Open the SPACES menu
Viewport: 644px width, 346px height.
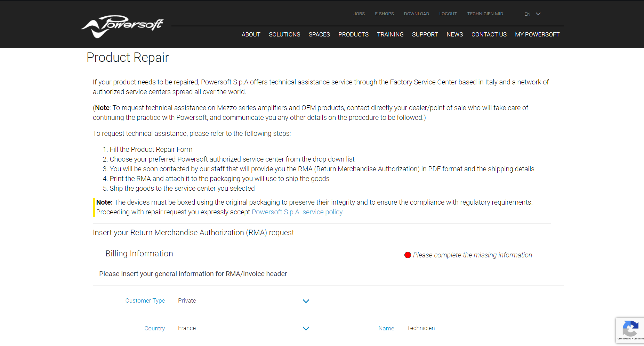point(319,34)
